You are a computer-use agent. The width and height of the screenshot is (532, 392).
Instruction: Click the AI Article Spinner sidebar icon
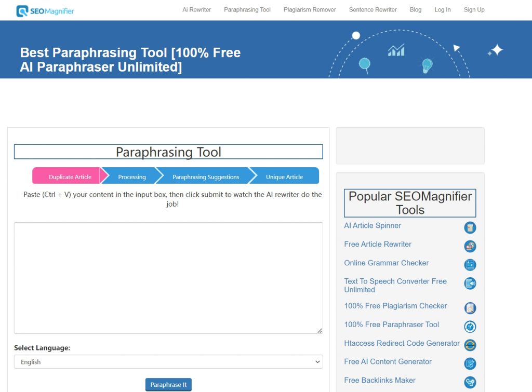[470, 227]
